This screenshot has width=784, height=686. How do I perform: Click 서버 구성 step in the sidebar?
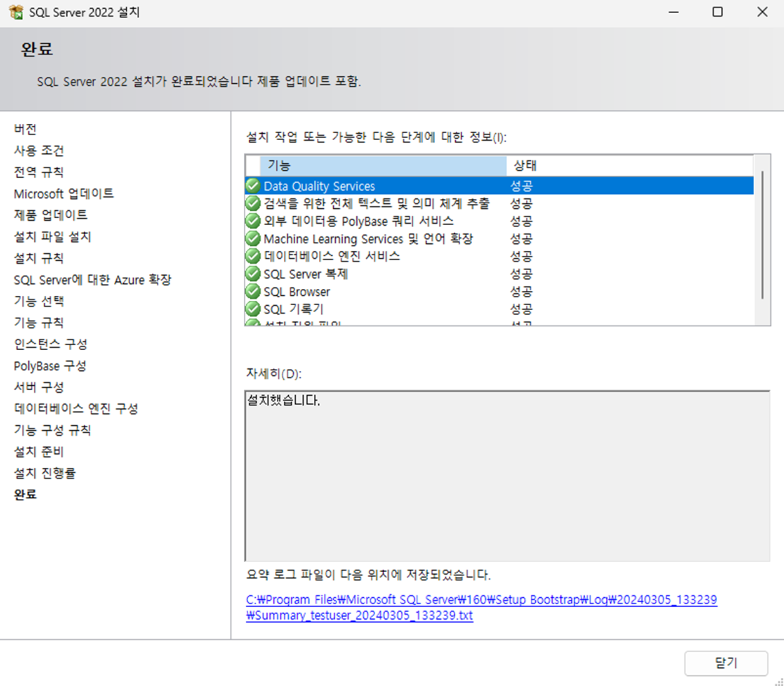tap(39, 387)
